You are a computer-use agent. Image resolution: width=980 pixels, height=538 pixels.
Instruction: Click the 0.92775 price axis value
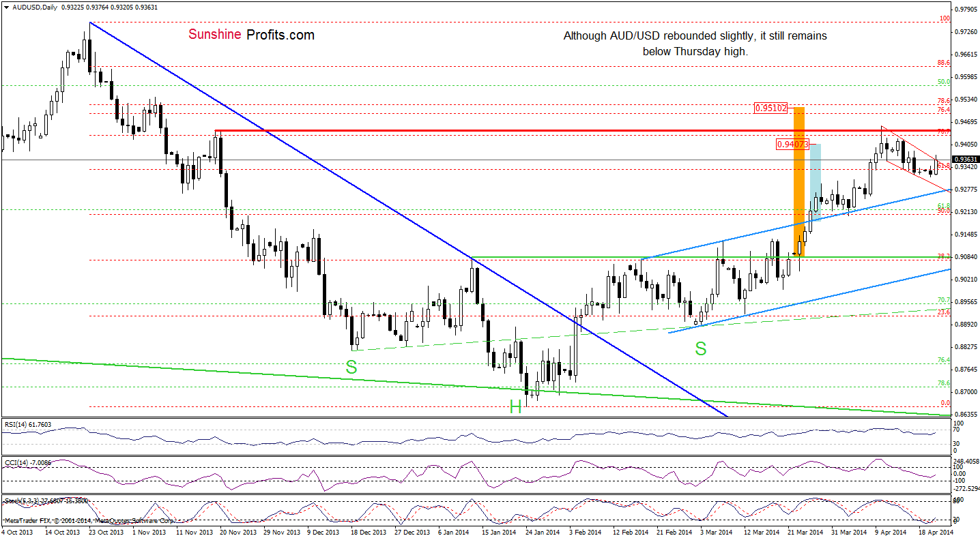(967, 190)
